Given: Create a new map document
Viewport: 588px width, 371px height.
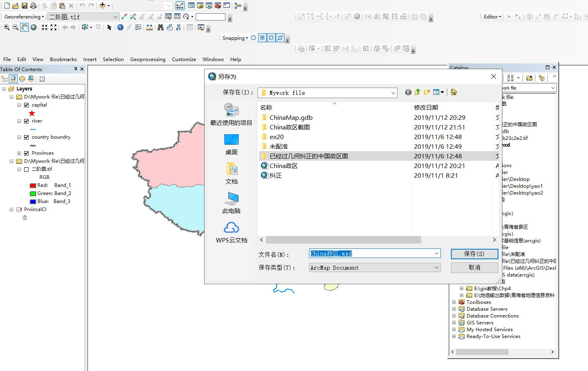Looking at the screenshot, I should [7, 6].
